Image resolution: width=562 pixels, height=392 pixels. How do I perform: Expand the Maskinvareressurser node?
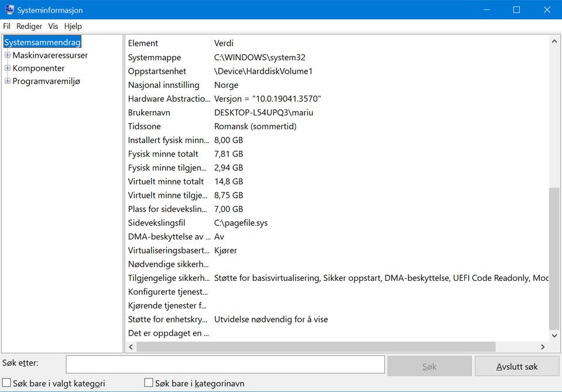click(x=7, y=55)
